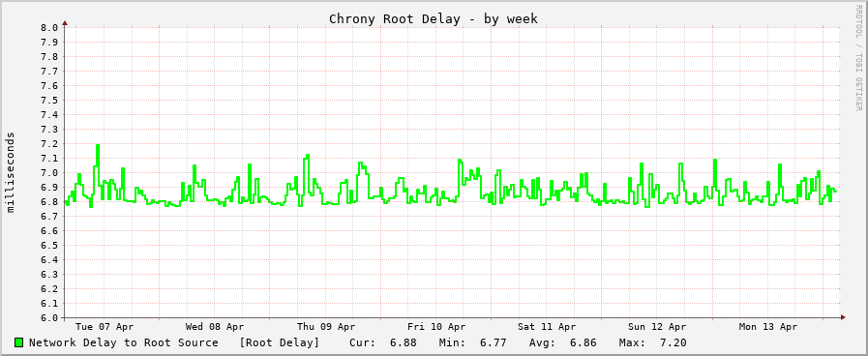868x356 pixels.
Task: Click the 'Mon 13 Apr' axis label
Action: tap(768, 327)
